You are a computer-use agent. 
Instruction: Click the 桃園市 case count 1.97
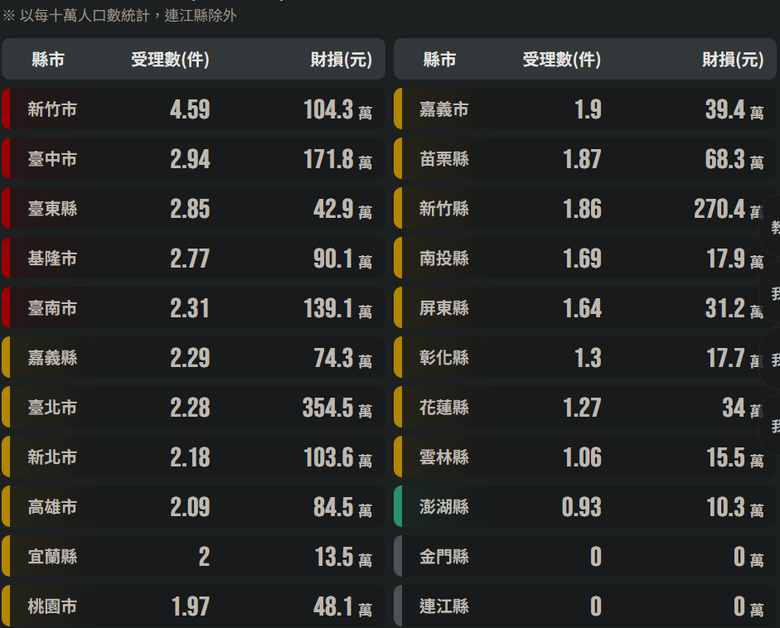point(191,607)
